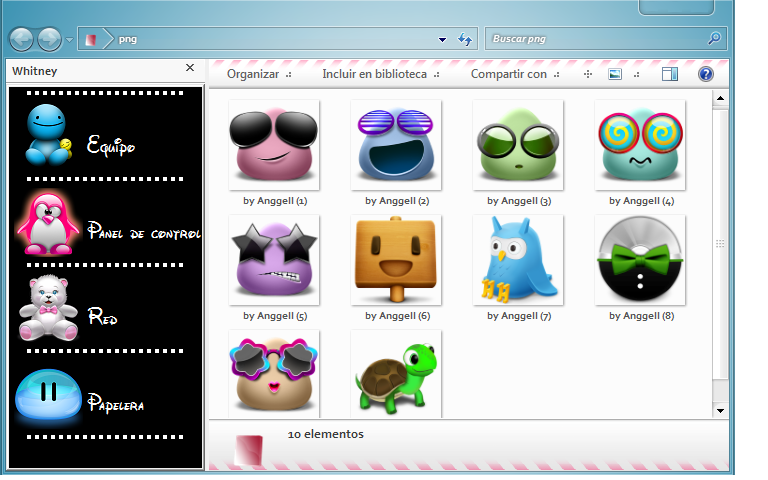The height and width of the screenshot is (480, 768).
Task: Click file name by Anggell (2)
Action: (397, 201)
